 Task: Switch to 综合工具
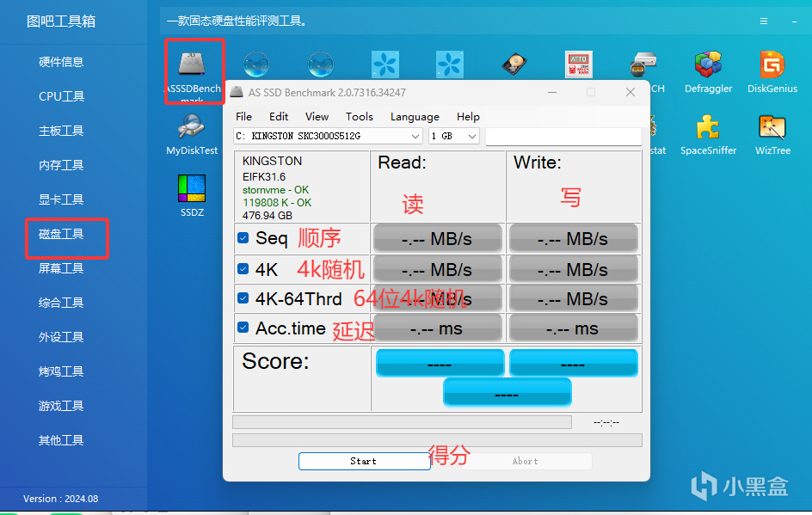(x=61, y=303)
